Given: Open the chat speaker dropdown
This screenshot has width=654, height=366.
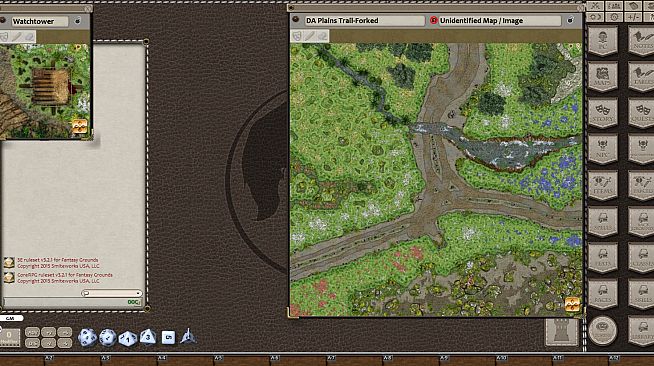Looking at the screenshot, I should pyautogui.click(x=112, y=293).
